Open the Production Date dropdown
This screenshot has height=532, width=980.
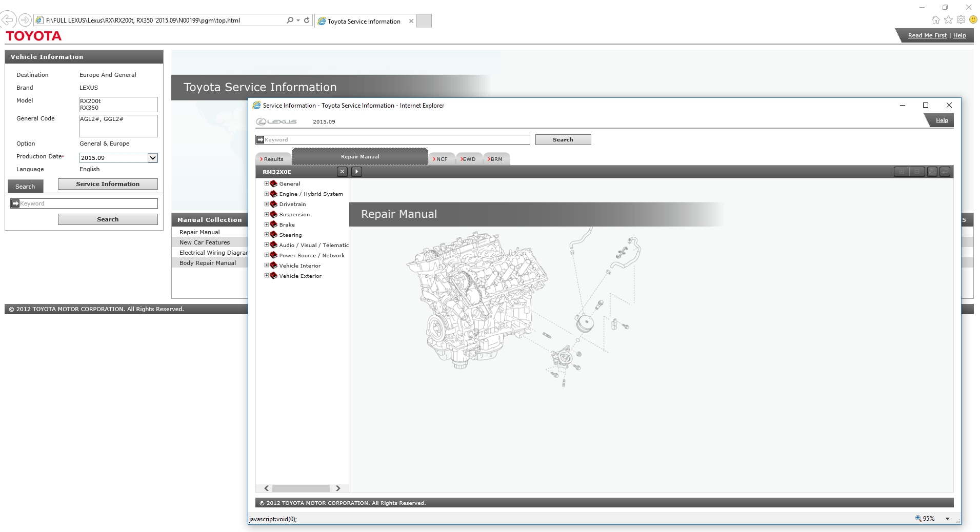(x=152, y=158)
